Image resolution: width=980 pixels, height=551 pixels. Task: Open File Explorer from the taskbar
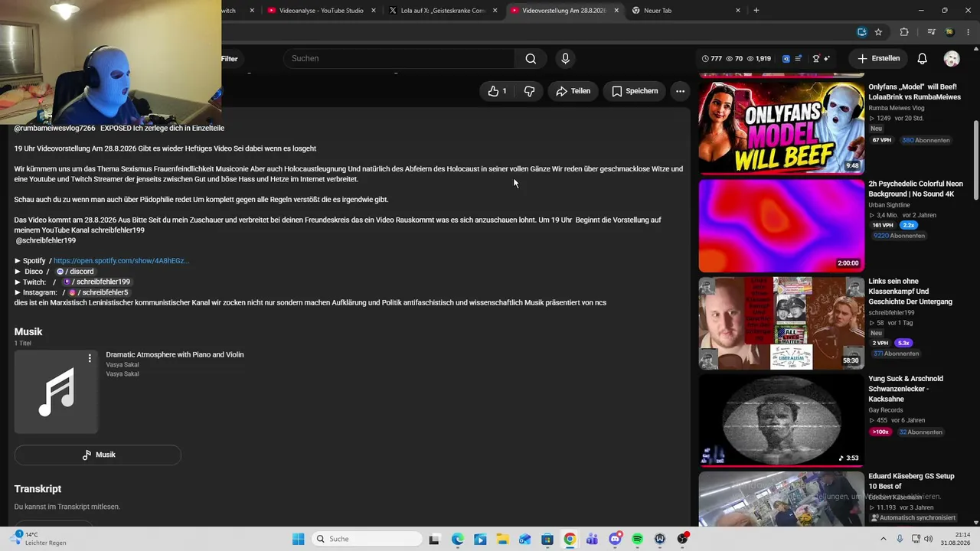[x=502, y=539]
